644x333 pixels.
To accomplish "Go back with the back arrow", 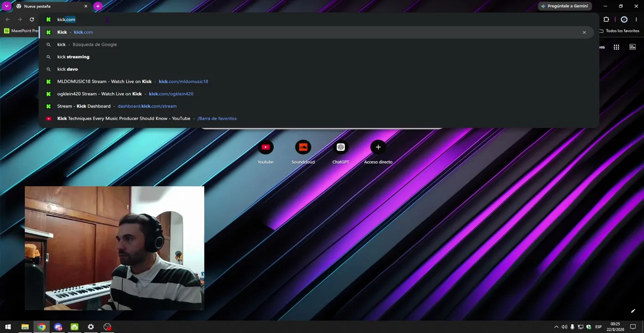I will 8,19.
